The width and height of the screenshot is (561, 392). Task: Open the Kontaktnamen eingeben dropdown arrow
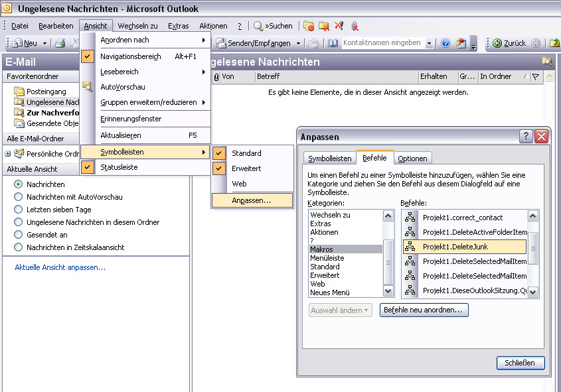[x=430, y=44]
